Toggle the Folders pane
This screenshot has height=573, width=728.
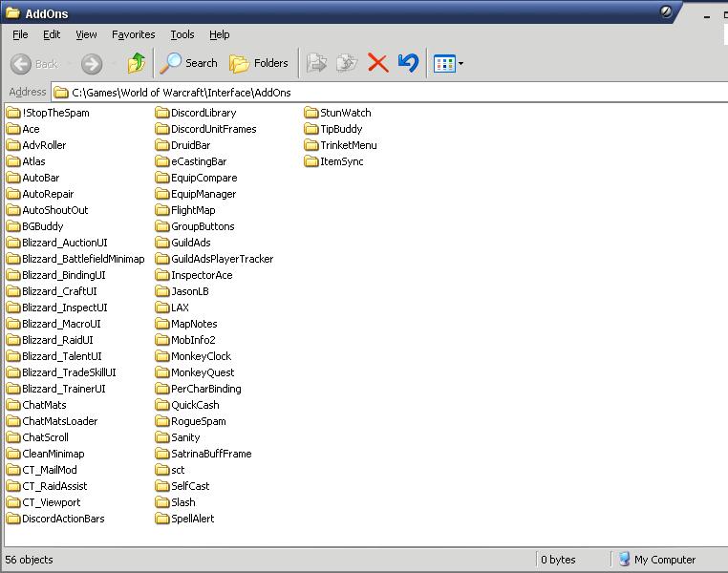click(259, 63)
